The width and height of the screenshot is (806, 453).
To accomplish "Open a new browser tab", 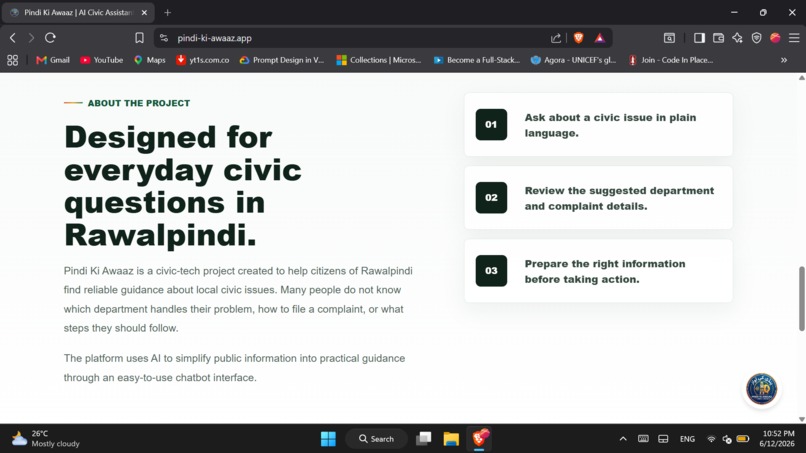I will coord(168,13).
